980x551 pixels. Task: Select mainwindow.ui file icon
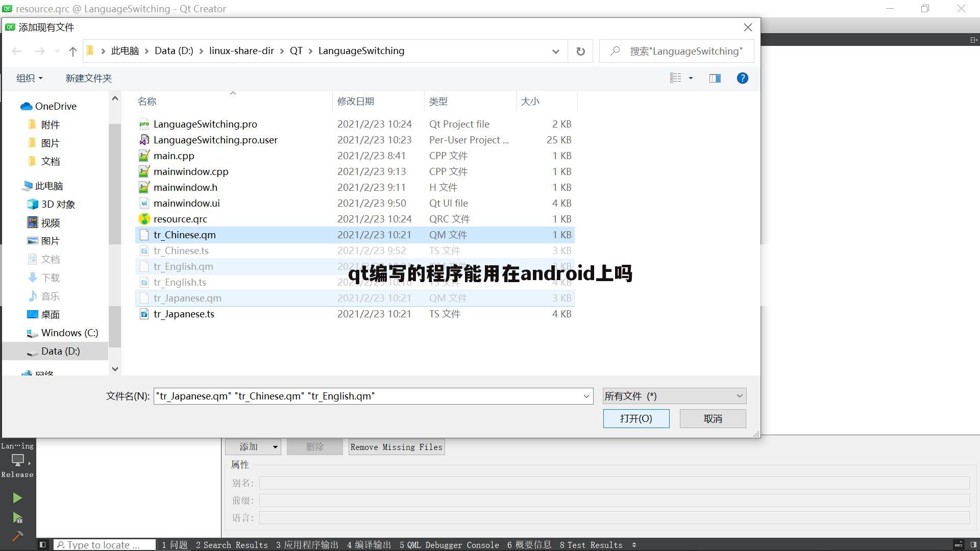[x=144, y=203]
